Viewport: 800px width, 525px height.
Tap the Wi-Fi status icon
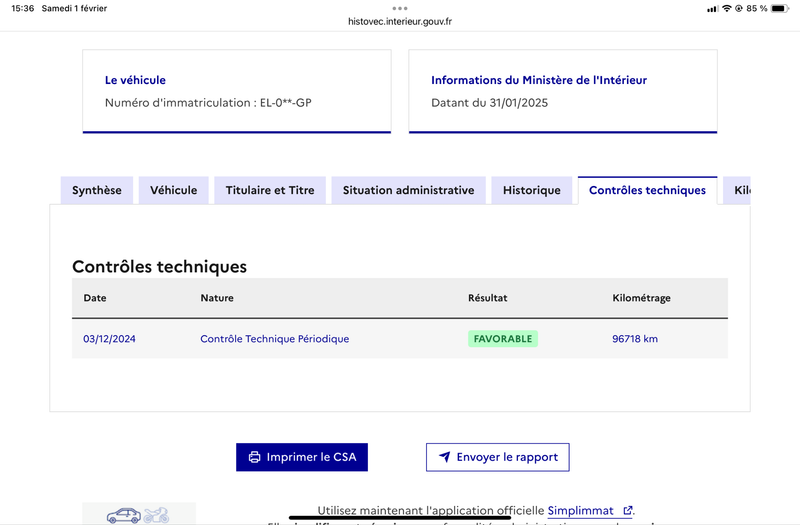pos(727,8)
